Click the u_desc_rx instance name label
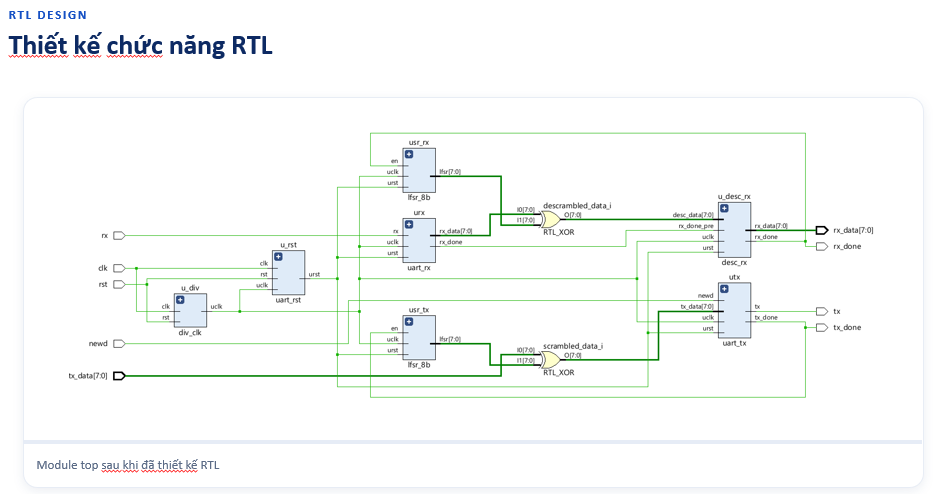 (x=734, y=196)
